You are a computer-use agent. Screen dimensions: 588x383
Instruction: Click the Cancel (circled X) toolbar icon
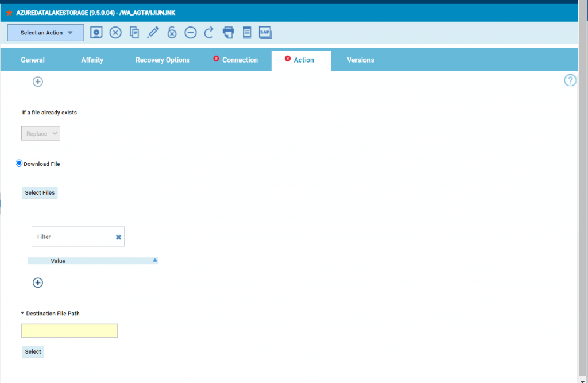(115, 32)
